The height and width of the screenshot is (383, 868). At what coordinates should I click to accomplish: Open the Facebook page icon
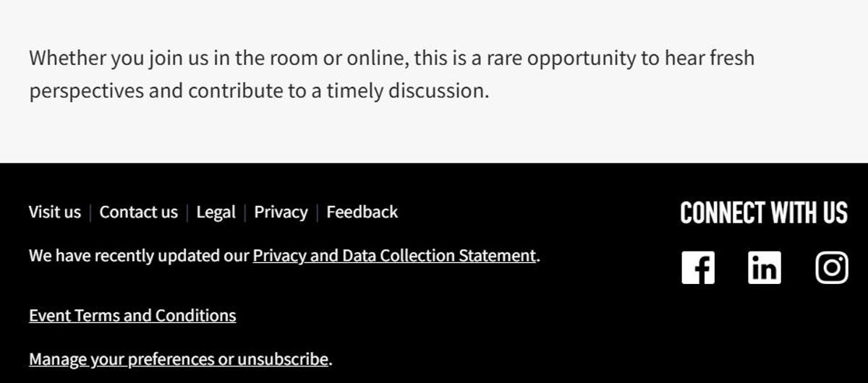click(x=698, y=267)
